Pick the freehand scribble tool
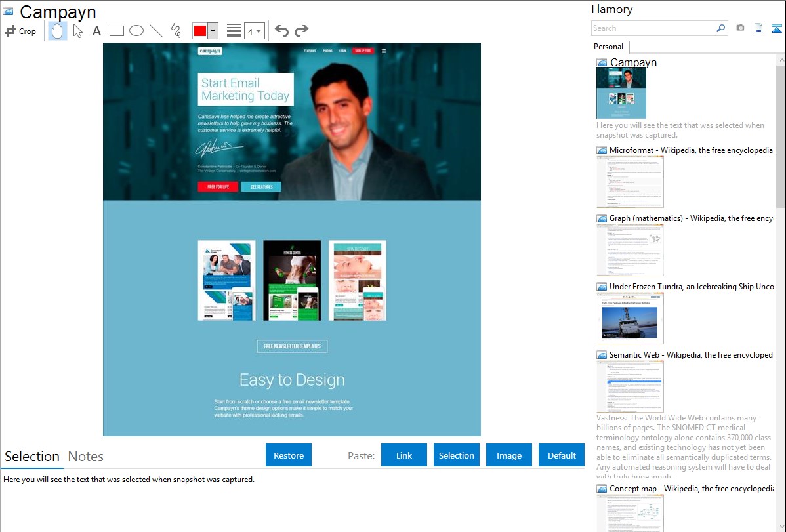 (176, 31)
